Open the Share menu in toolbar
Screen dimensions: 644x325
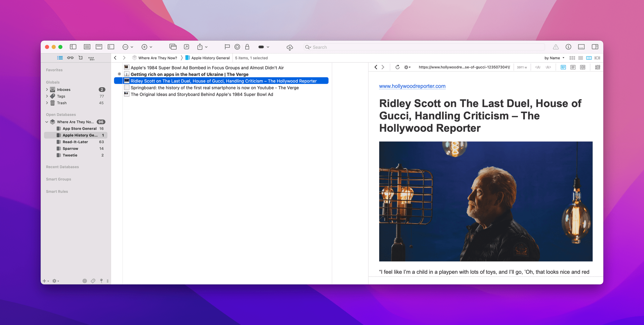(x=202, y=47)
